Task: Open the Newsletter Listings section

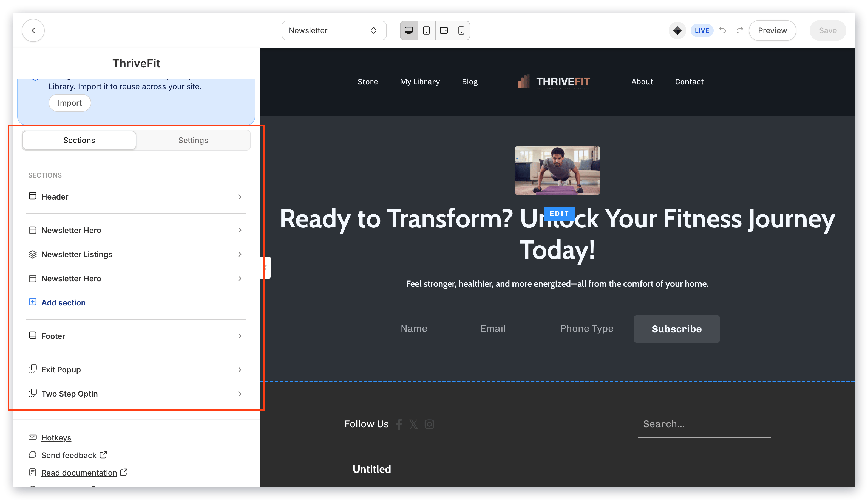Action: (136, 254)
